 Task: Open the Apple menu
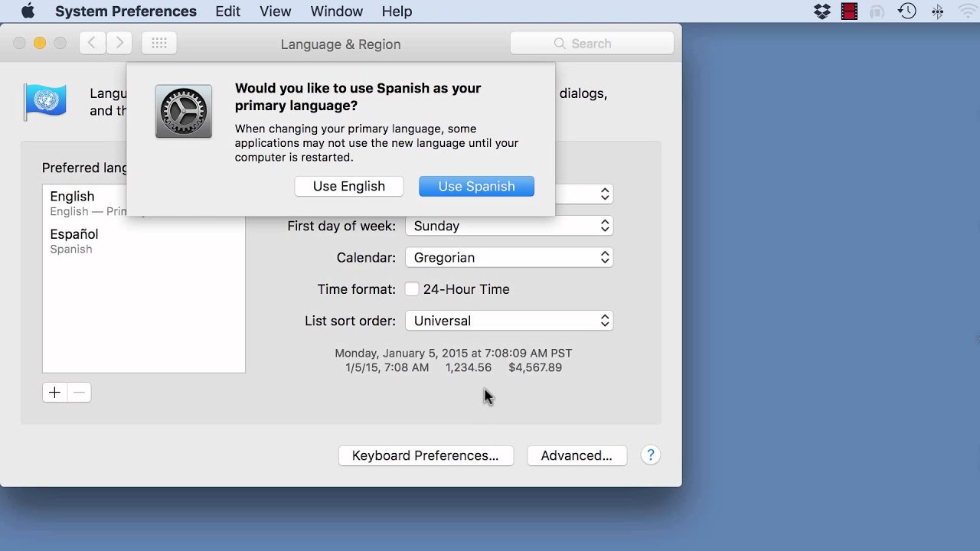[x=28, y=11]
